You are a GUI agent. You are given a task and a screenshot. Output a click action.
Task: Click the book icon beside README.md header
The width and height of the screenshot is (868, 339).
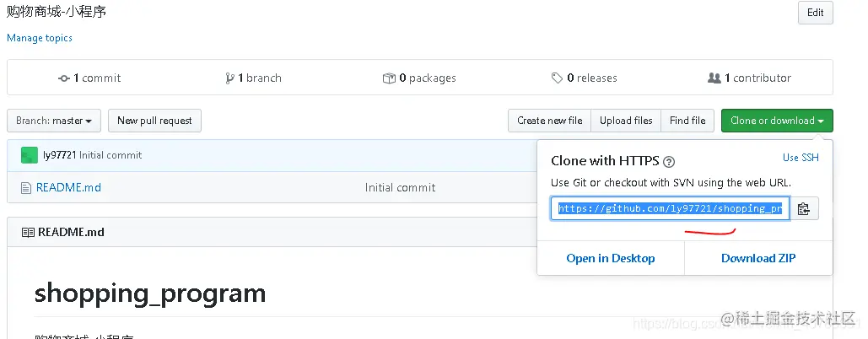[28, 232]
